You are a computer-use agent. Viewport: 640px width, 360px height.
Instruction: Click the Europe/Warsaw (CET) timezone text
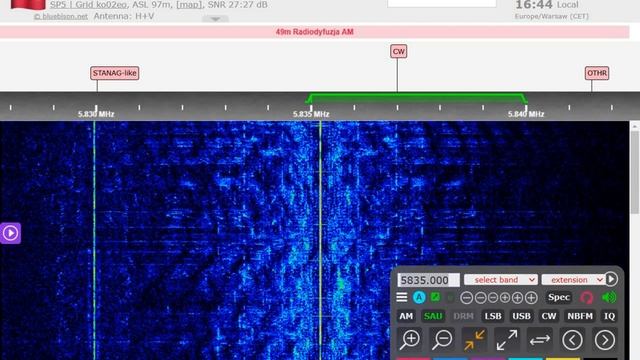point(551,16)
